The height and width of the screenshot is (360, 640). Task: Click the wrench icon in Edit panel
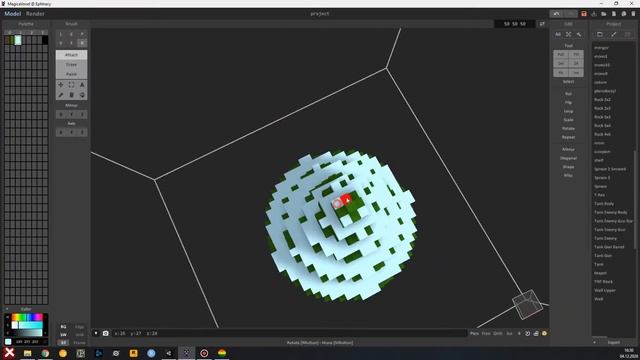tap(579, 35)
